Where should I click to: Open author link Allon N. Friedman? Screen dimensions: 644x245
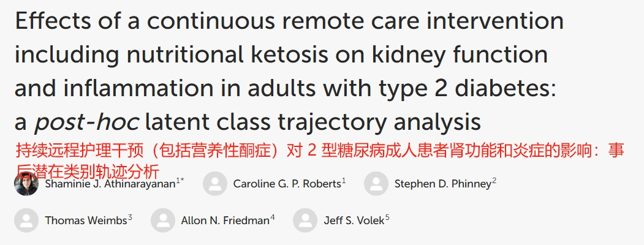(225, 221)
